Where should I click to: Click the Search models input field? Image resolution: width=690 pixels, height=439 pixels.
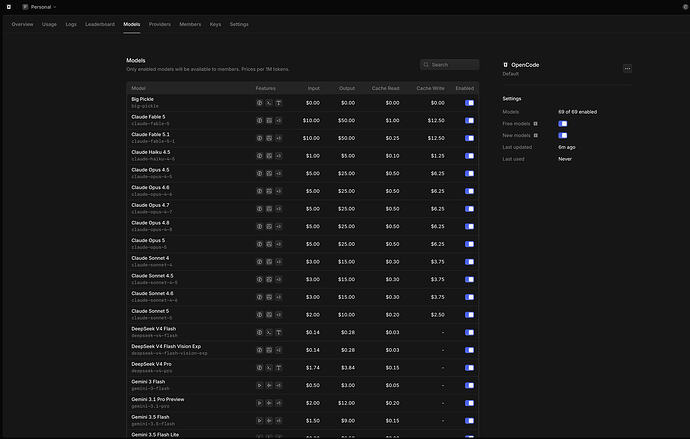449,65
